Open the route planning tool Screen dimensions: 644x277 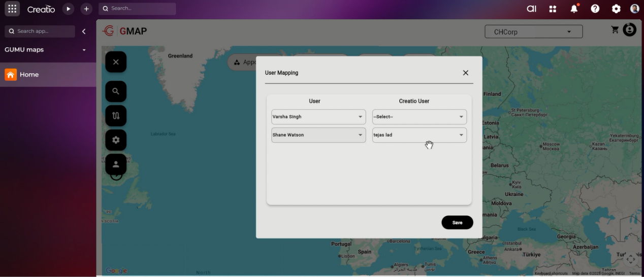coord(116,116)
